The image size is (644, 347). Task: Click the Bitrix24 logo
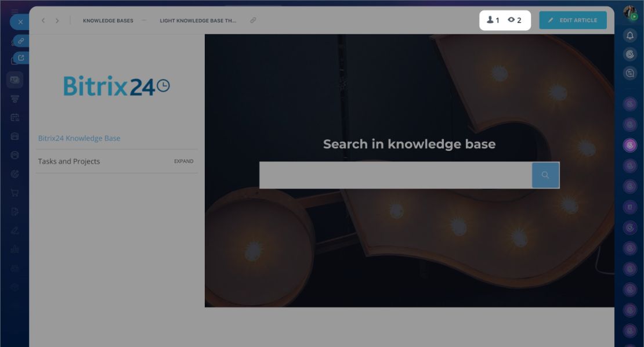point(116,86)
